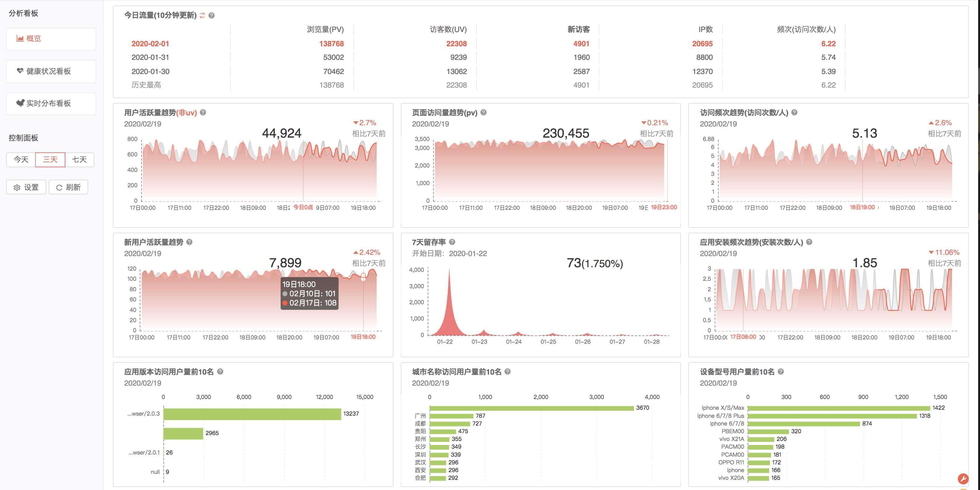Click PV value 138768 for 2020-02-01

[x=331, y=44]
